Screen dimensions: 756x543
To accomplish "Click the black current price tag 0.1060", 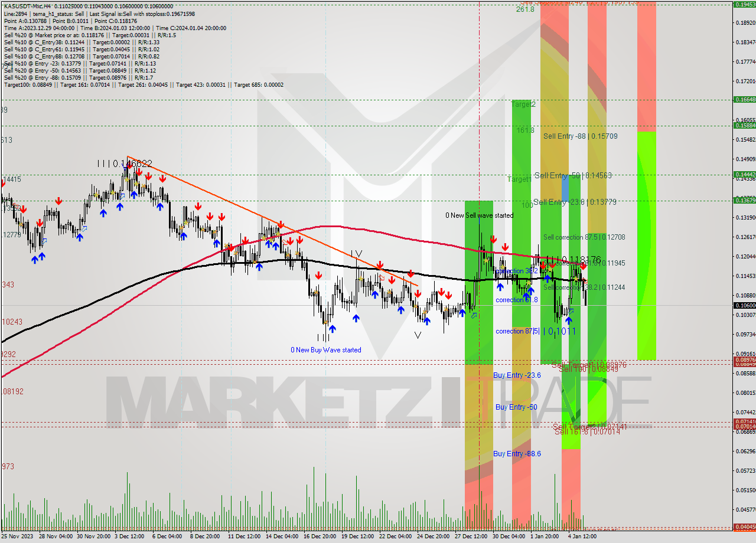I will click(744, 305).
